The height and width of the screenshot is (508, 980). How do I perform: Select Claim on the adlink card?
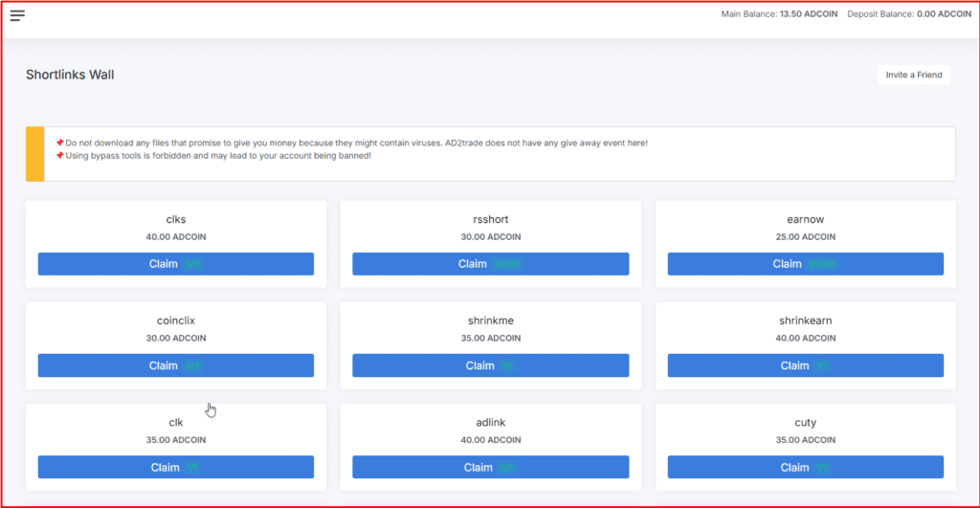[490, 468]
